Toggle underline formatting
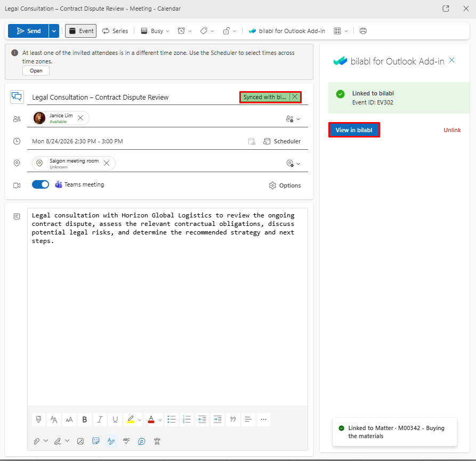This screenshot has width=476, height=461. click(x=115, y=419)
